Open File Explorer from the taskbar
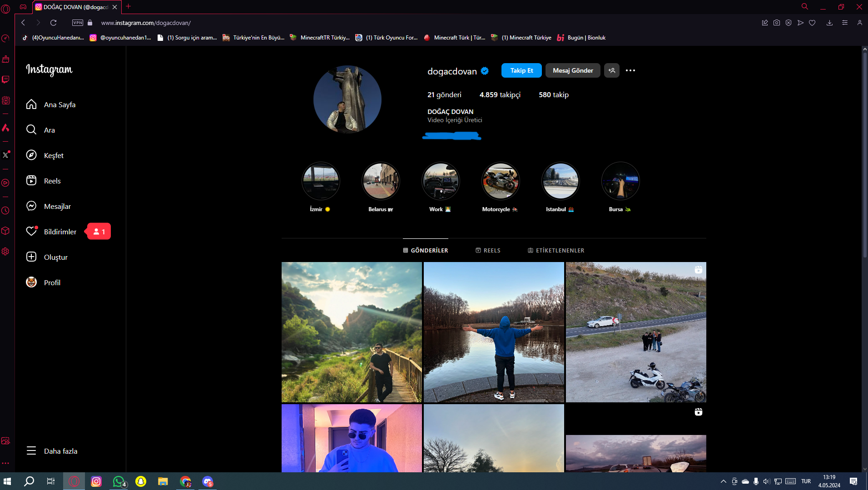 coord(163,481)
